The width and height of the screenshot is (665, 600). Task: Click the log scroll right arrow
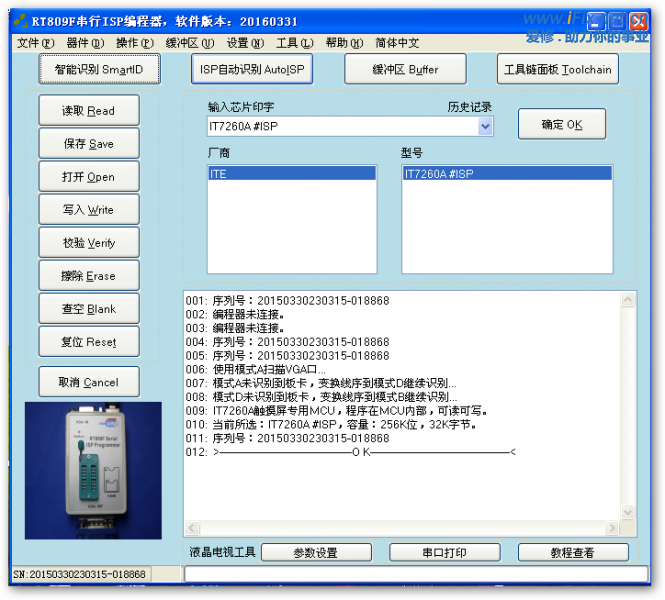pyautogui.click(x=612, y=528)
